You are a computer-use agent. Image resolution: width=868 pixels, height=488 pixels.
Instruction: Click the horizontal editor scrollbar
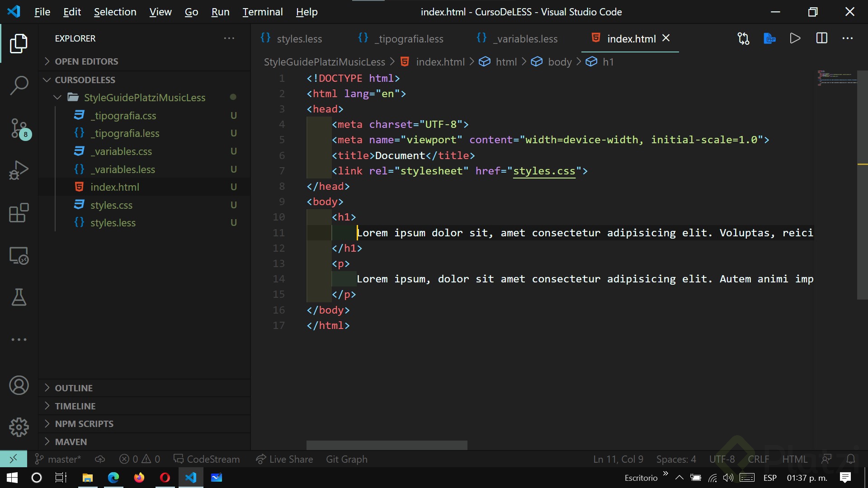pos(387,445)
